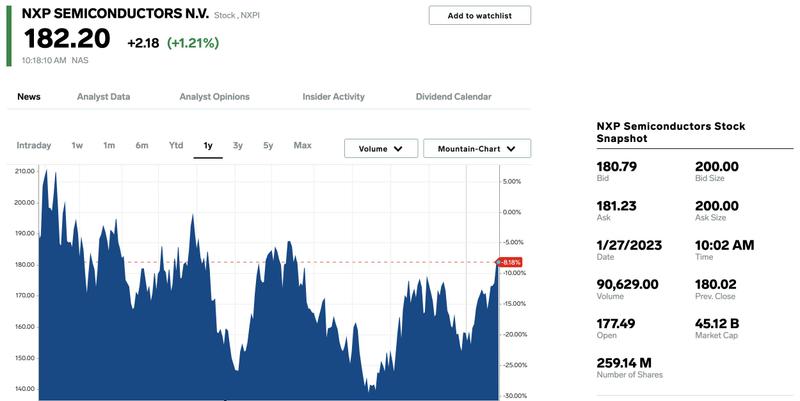The width and height of the screenshot is (800, 401).
Task: Click the 177.49 Open value
Action: click(616, 323)
